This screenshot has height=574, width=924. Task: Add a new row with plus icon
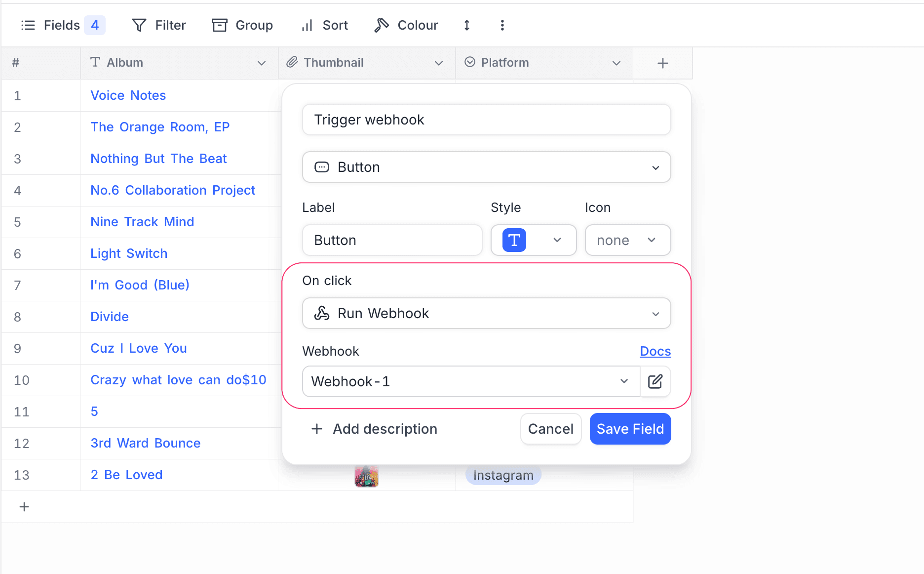coord(24,507)
